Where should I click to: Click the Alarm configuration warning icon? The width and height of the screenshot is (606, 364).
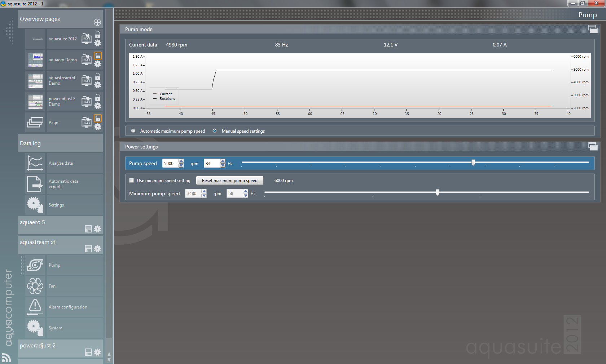[35, 306]
